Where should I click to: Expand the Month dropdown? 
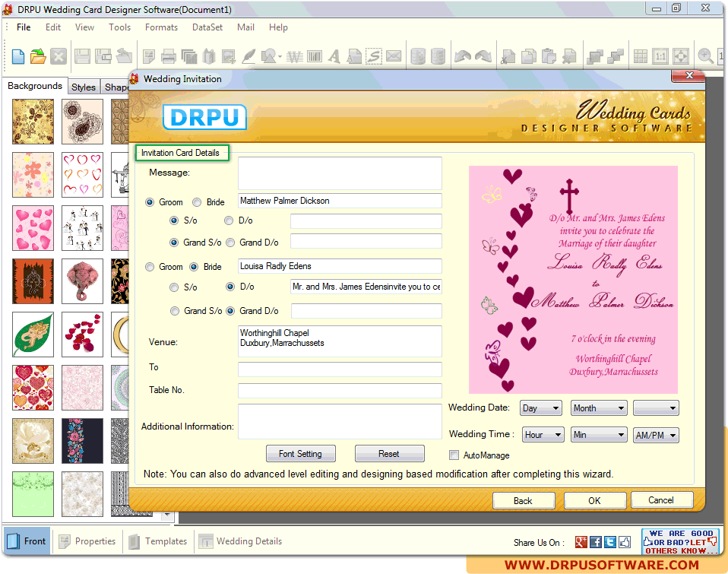(599, 408)
